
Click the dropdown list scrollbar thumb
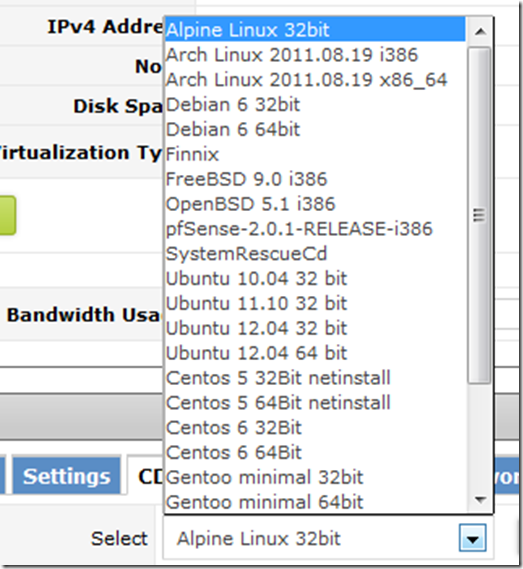pos(479,215)
